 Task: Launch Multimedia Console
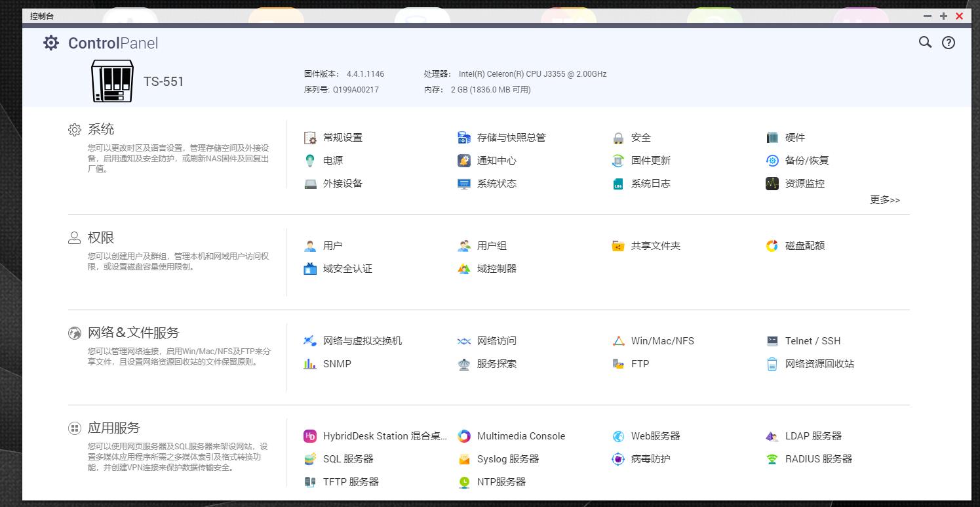point(521,436)
